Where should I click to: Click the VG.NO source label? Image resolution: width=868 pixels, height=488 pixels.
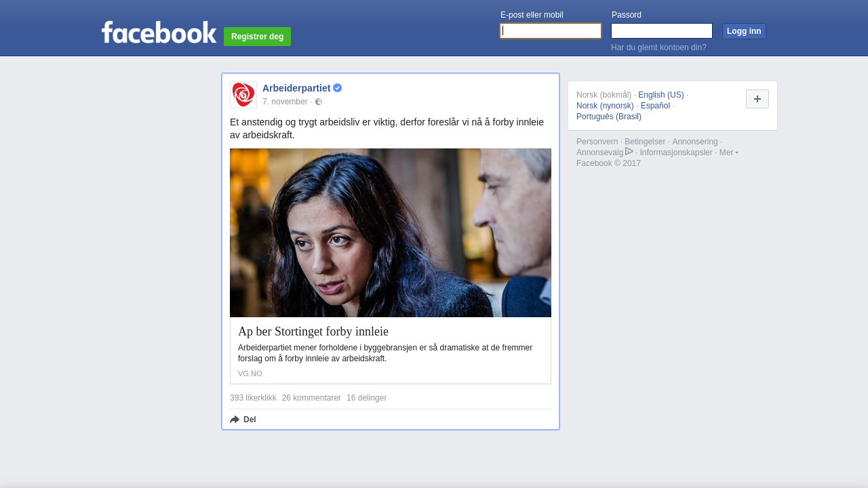tap(250, 373)
